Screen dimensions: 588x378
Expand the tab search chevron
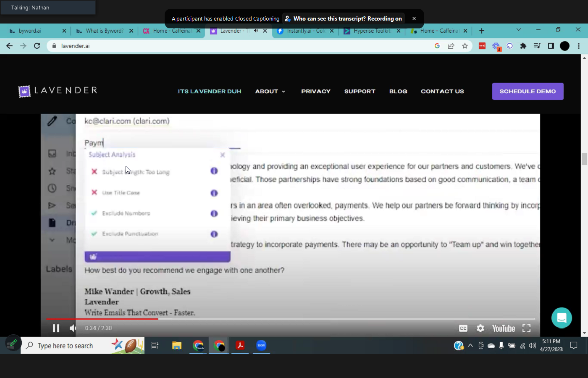pyautogui.click(x=519, y=30)
